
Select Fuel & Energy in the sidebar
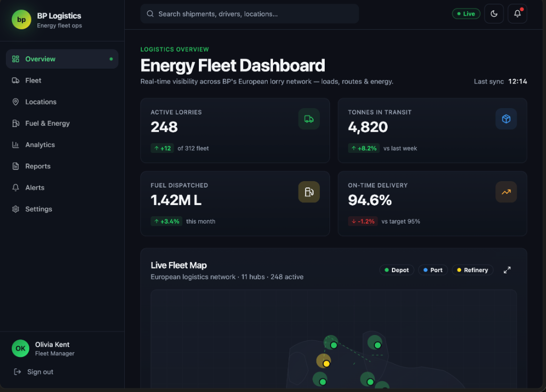(62, 123)
